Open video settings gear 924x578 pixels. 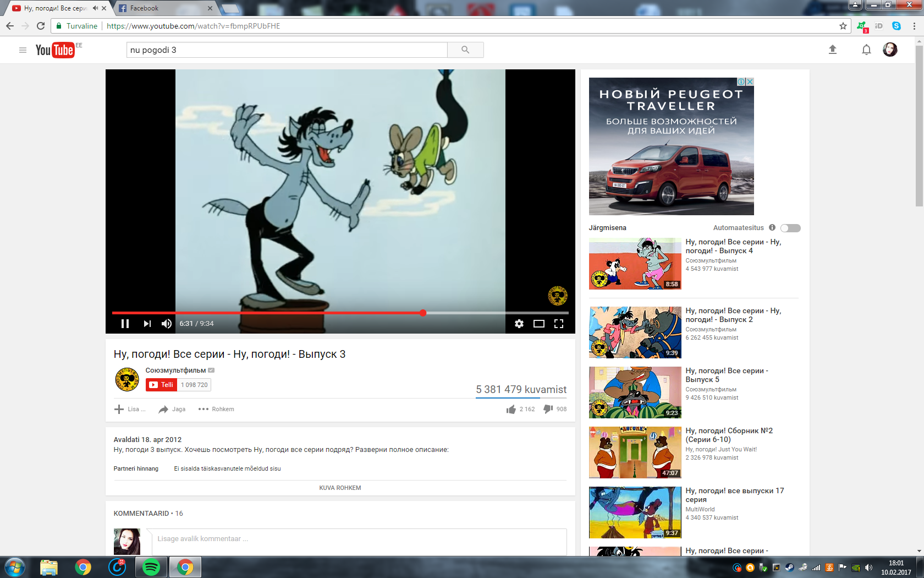(519, 324)
